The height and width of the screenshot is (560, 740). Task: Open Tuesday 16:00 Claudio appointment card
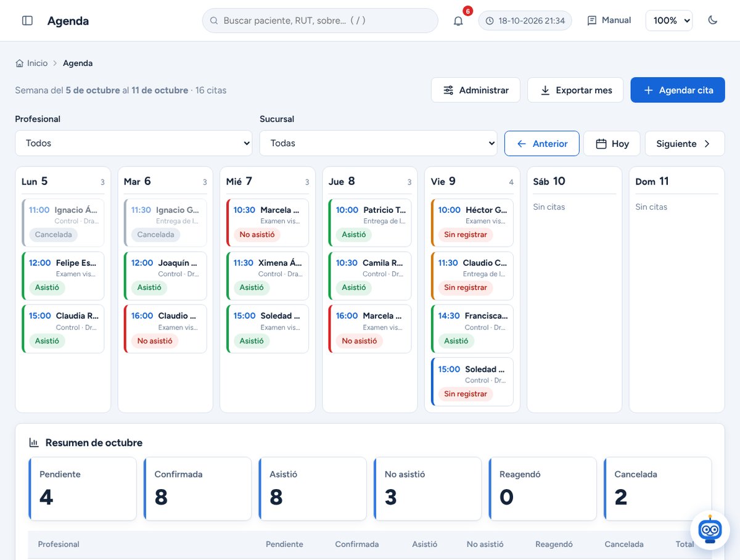tap(165, 329)
